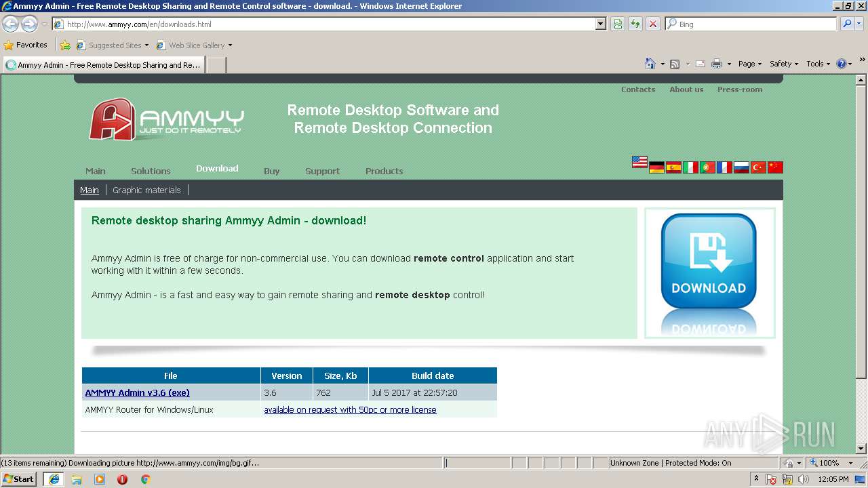The width and height of the screenshot is (868, 488).
Task: Open the Download nav tab
Action: click(217, 168)
